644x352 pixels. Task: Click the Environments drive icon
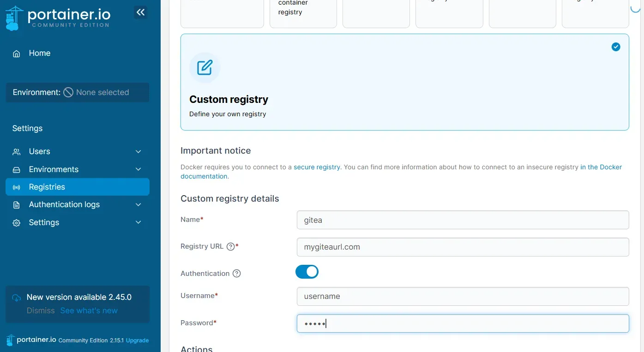click(17, 170)
